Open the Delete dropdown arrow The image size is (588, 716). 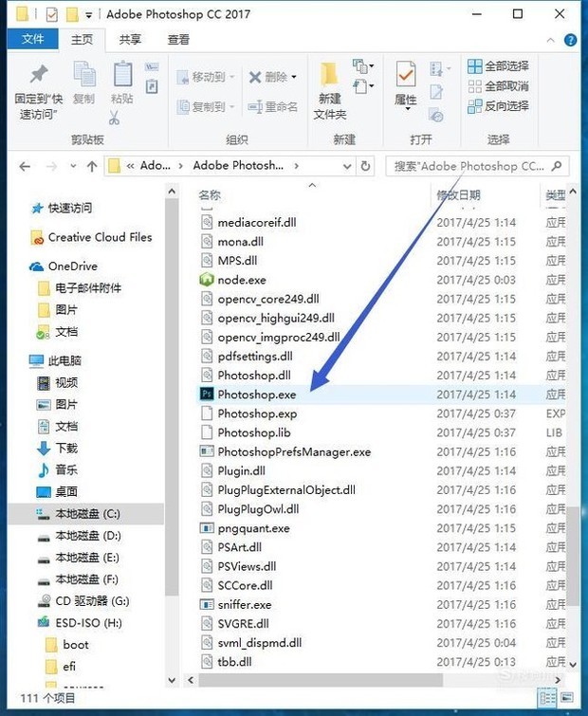point(294,77)
